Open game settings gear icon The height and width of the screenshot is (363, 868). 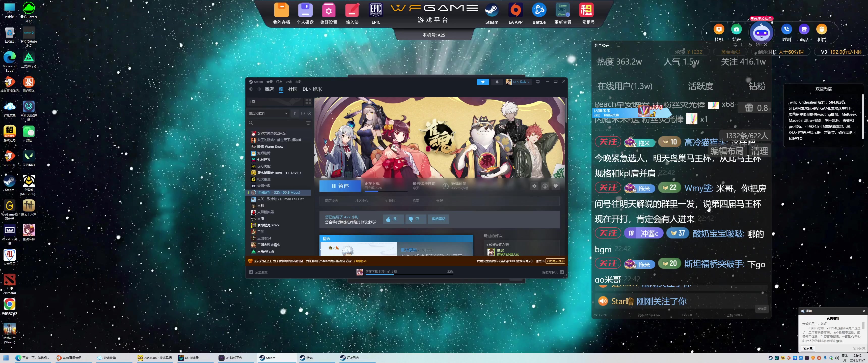(x=534, y=186)
